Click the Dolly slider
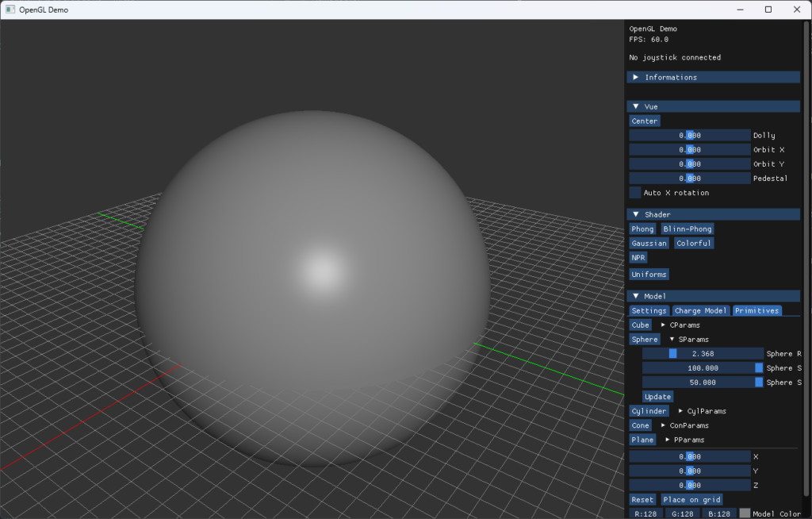 (690, 136)
